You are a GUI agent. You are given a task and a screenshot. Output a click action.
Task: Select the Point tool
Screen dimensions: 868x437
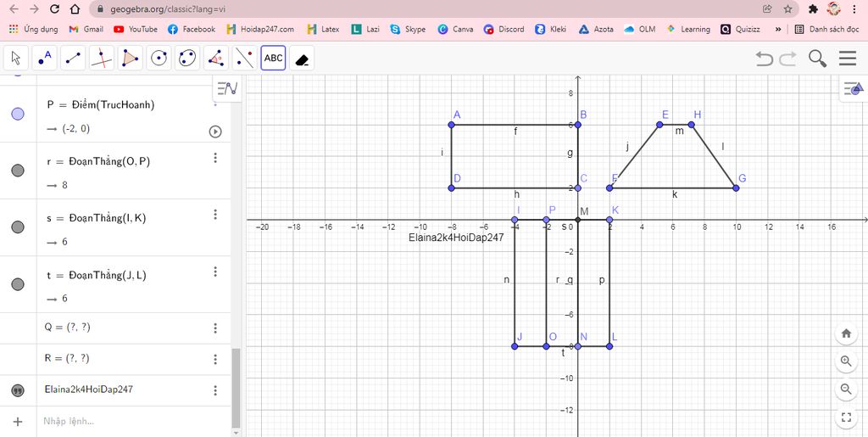(44, 58)
